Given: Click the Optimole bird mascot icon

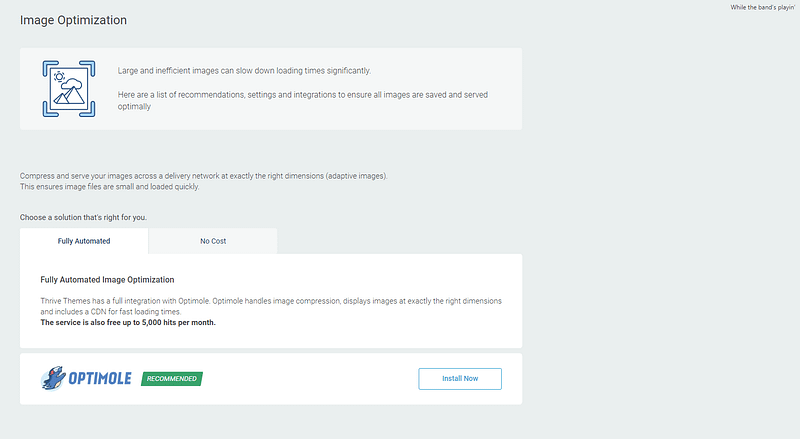Looking at the screenshot, I should pos(54,378).
